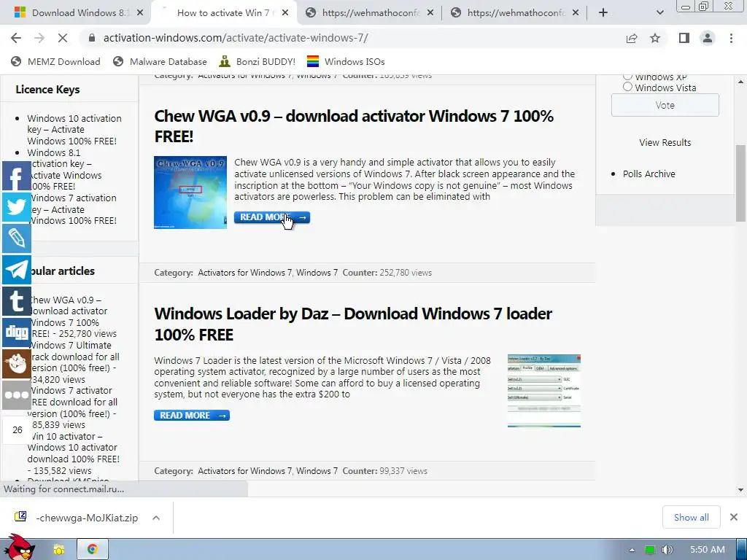Click the Angry Birds start button
The image size is (747, 560).
[x=18, y=548]
